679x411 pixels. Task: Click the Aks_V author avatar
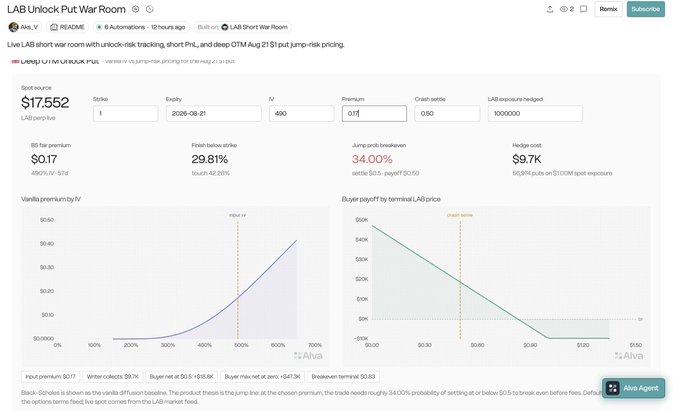click(x=13, y=27)
